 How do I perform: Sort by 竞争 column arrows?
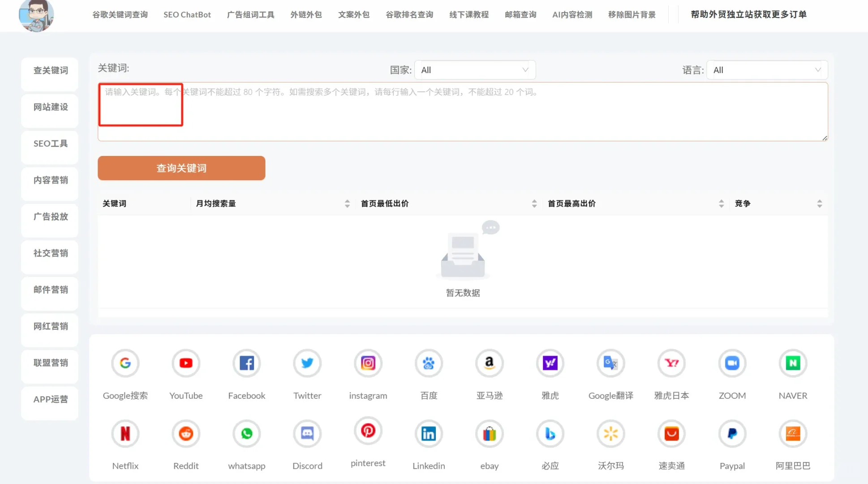click(820, 203)
